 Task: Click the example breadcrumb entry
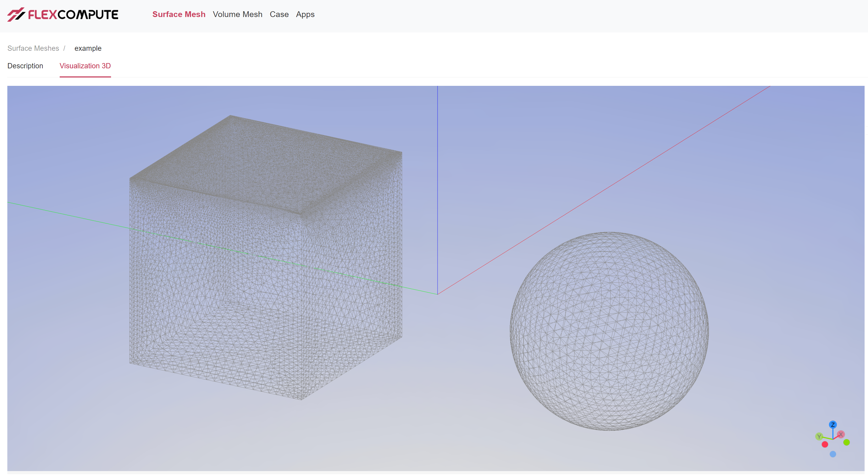pos(88,48)
